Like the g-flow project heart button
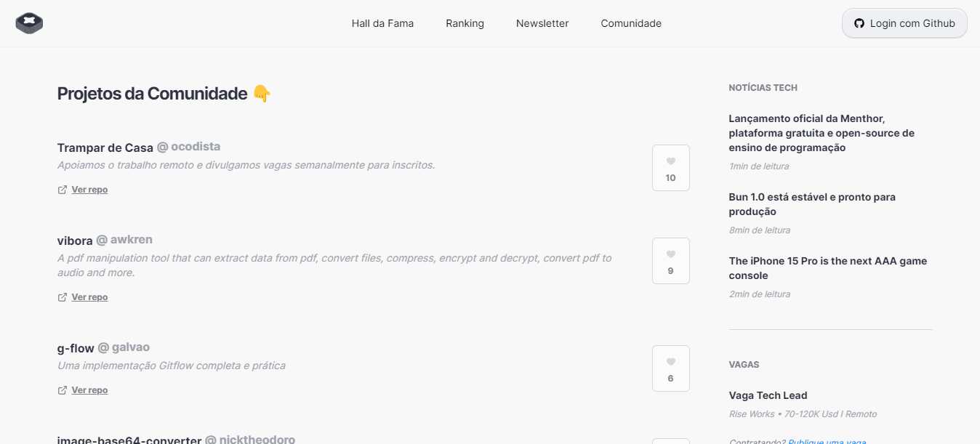Image resolution: width=980 pixels, height=444 pixels. pos(671,368)
